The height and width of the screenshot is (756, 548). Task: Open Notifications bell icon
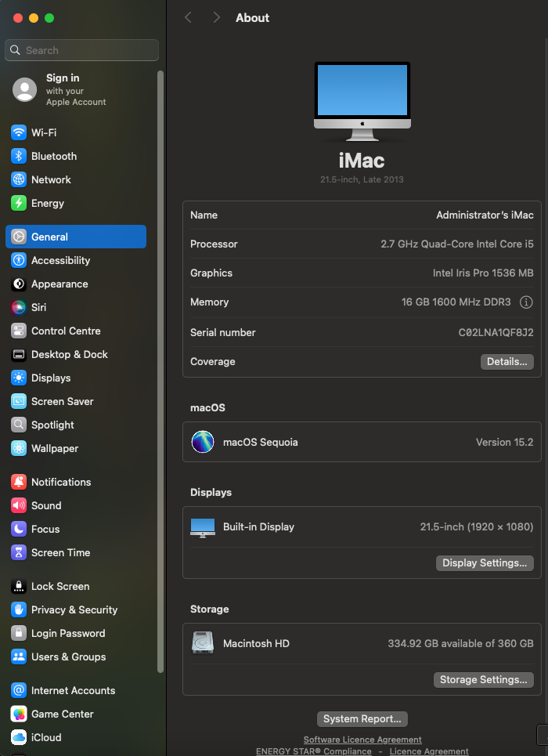(x=19, y=482)
